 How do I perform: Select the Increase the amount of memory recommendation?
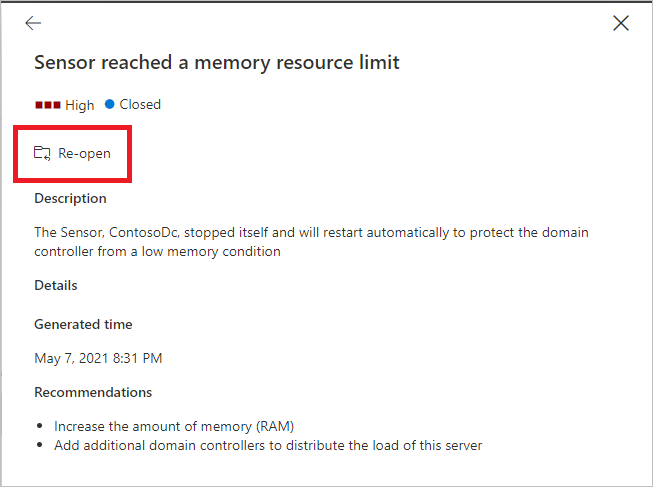coord(174,426)
